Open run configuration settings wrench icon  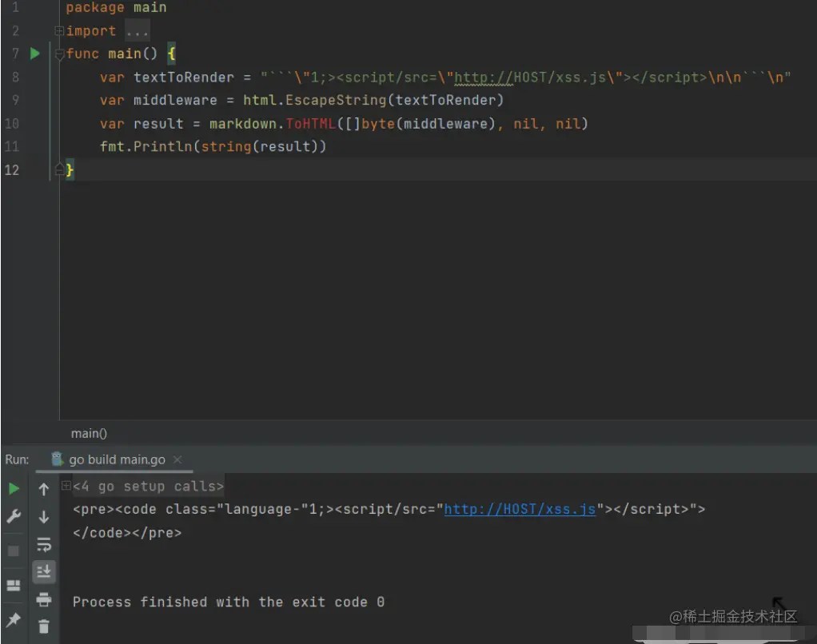point(14,516)
